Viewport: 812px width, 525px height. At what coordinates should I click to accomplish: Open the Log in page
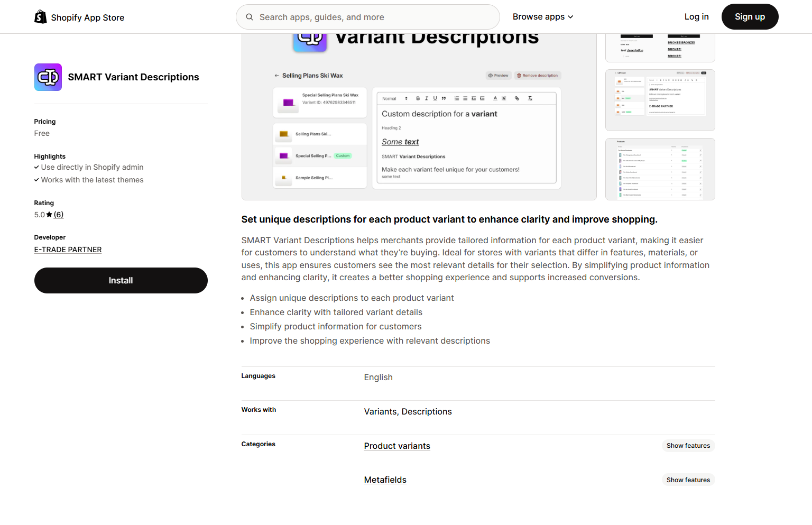[696, 17]
